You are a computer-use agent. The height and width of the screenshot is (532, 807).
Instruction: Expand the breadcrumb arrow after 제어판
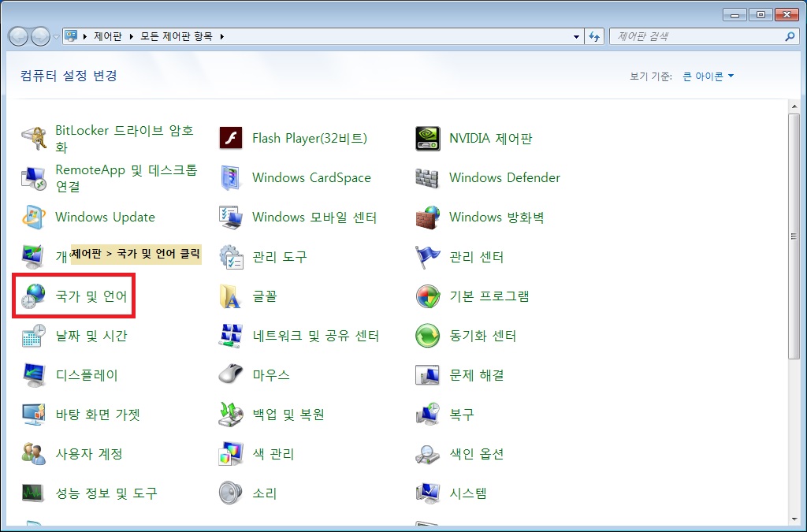point(132,36)
